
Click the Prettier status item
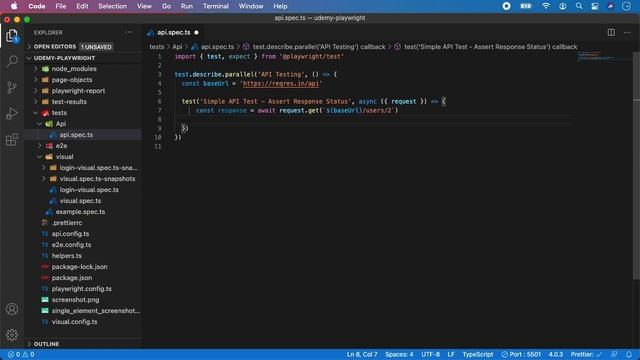point(586,354)
